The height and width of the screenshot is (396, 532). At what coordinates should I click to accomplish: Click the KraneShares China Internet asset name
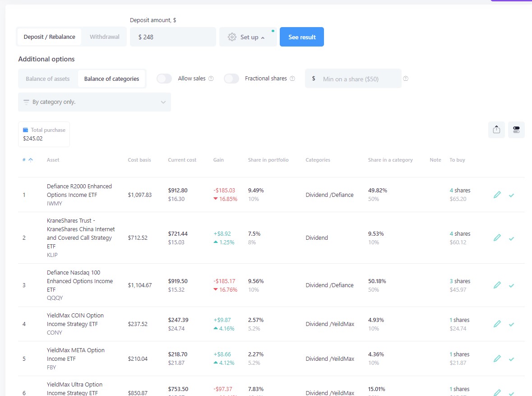click(x=81, y=233)
